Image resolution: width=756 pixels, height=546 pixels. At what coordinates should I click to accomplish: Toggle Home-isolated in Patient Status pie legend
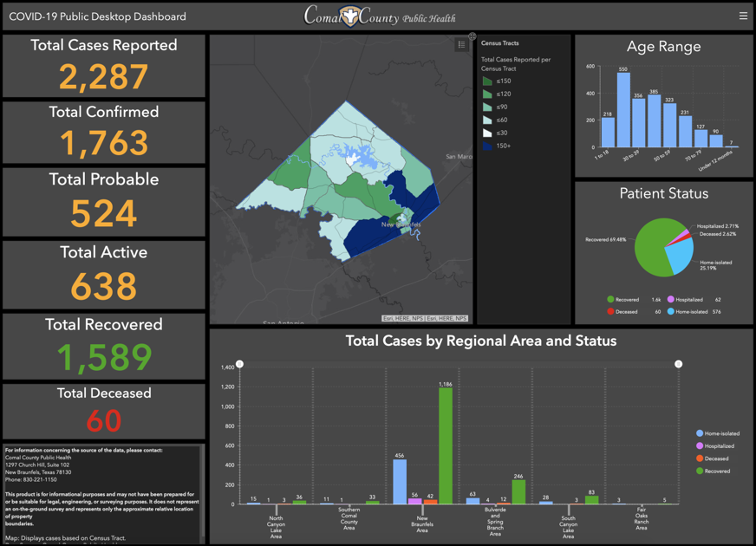coord(688,312)
